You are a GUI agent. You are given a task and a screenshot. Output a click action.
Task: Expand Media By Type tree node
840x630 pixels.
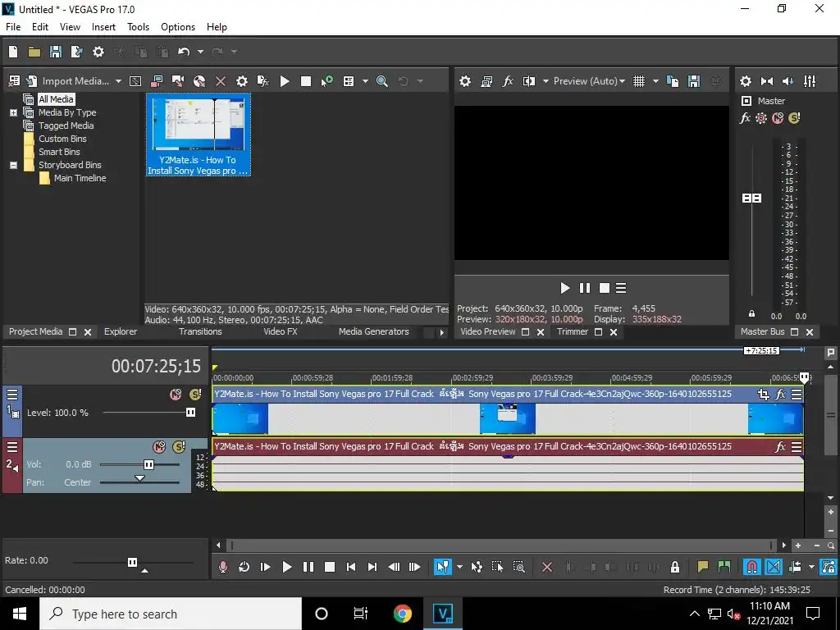(13, 112)
